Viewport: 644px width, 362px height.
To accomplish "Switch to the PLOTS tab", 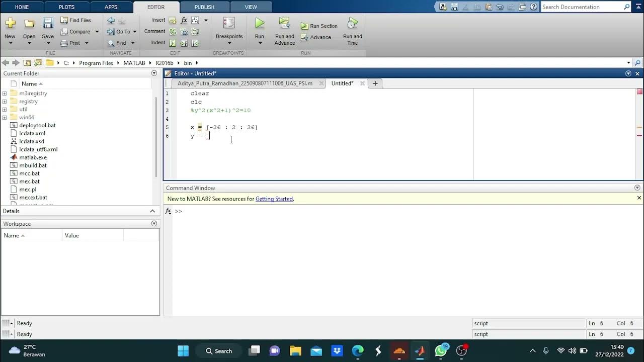I will 66,7.
